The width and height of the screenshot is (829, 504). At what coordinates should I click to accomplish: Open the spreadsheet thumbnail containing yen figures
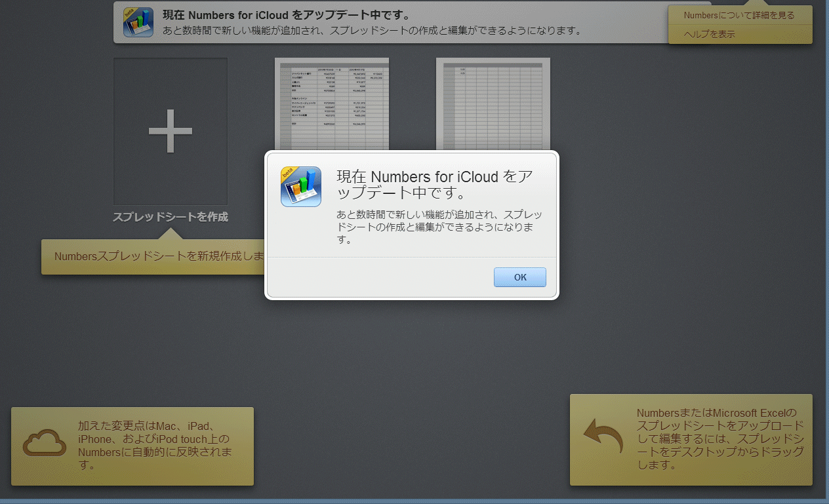[x=332, y=104]
